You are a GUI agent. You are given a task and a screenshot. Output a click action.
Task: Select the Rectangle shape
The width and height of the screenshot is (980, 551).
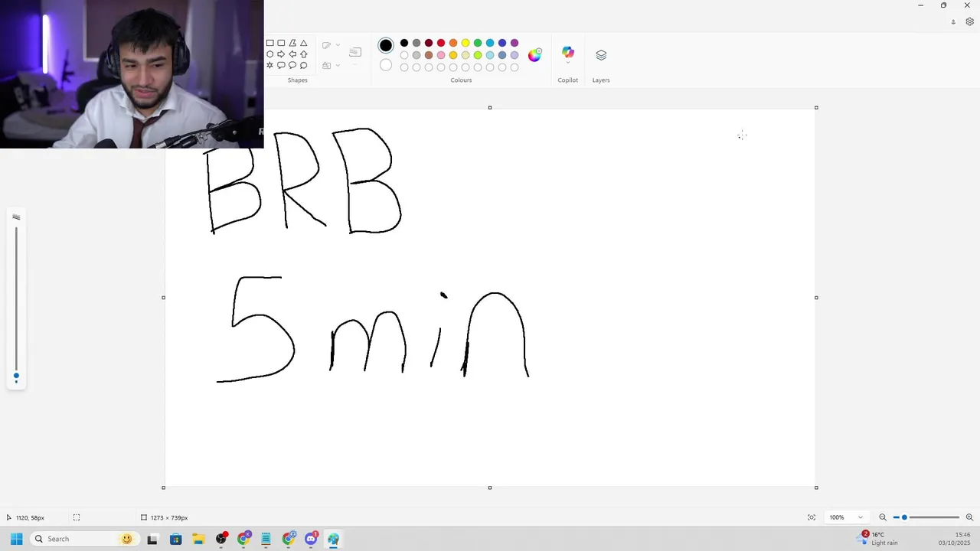coord(269,44)
